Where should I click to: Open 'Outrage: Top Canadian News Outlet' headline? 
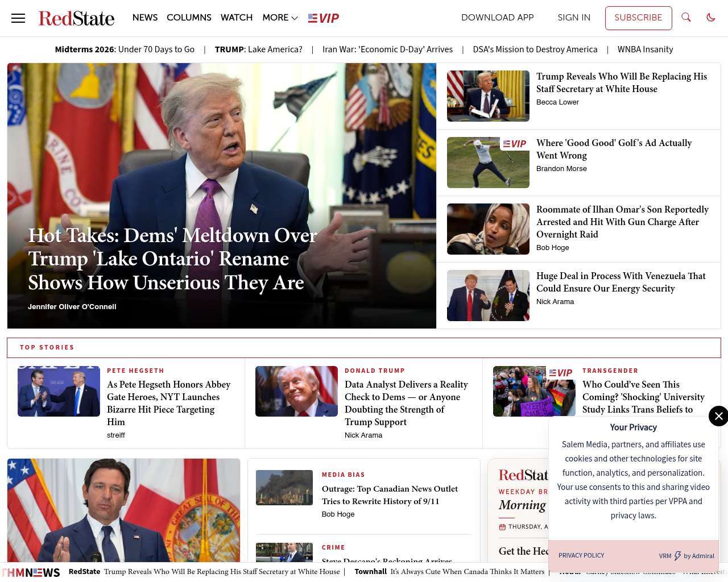pos(390,495)
